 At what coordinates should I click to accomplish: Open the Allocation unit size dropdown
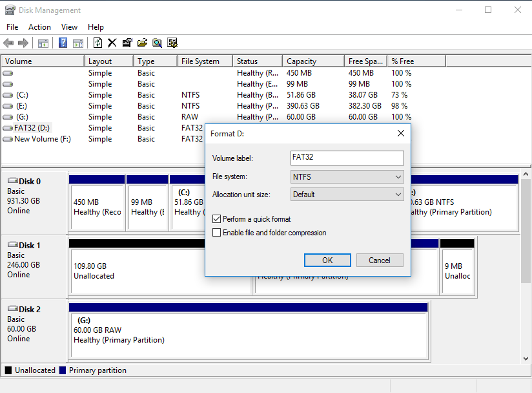click(x=347, y=195)
